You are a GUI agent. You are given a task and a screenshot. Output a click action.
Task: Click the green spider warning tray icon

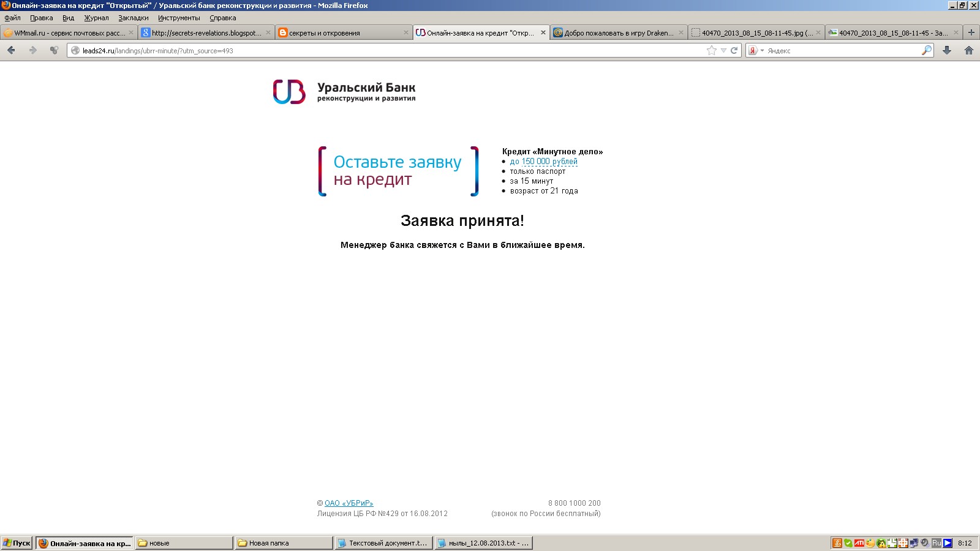coord(881,543)
